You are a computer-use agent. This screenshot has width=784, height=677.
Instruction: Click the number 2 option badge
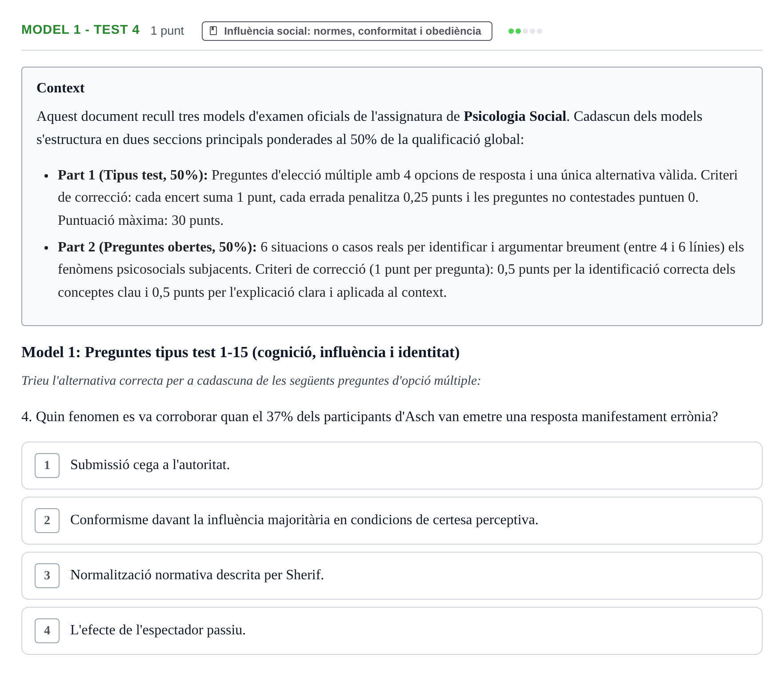coord(47,521)
